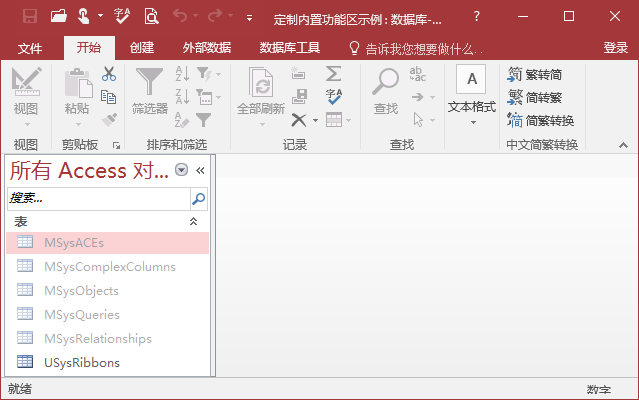The image size is (639, 400).
Task: Select the MSysComplexColumns table
Action: point(108,267)
